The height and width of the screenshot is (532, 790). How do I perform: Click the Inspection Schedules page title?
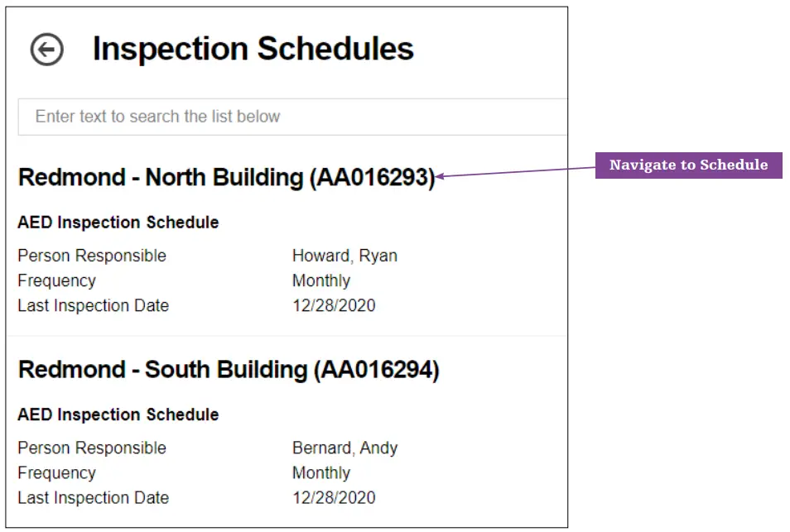253,50
